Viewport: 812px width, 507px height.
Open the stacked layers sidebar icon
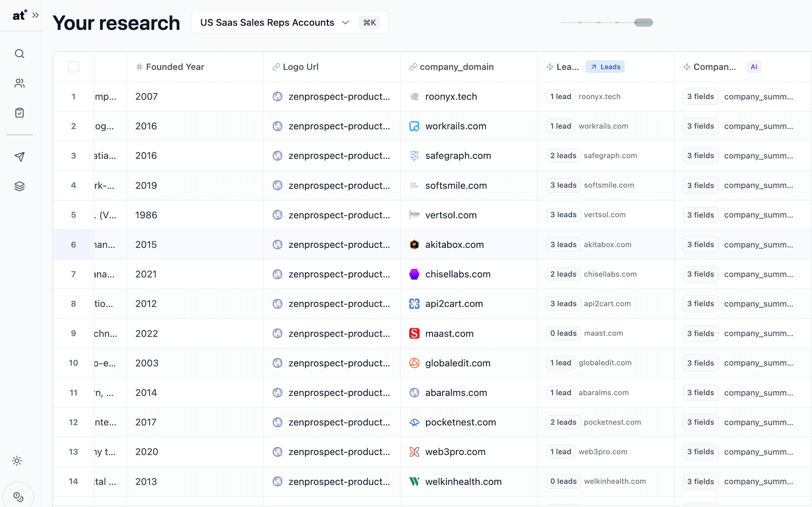(19, 187)
